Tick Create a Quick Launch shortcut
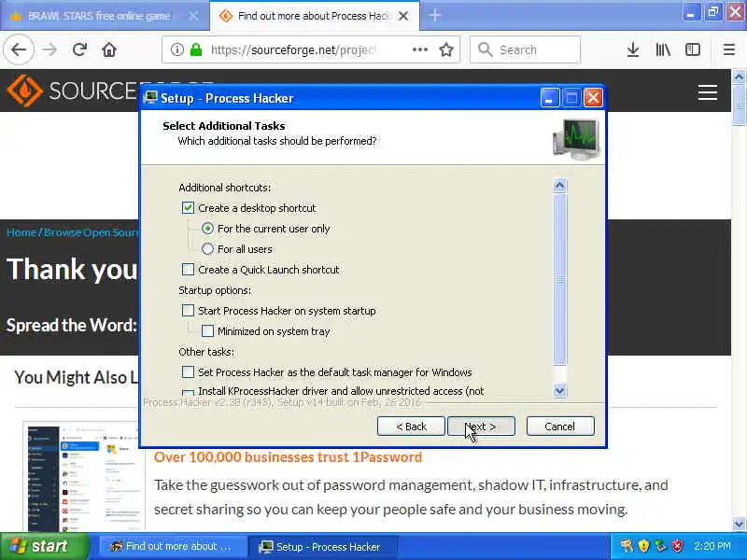747x560 pixels. click(189, 270)
